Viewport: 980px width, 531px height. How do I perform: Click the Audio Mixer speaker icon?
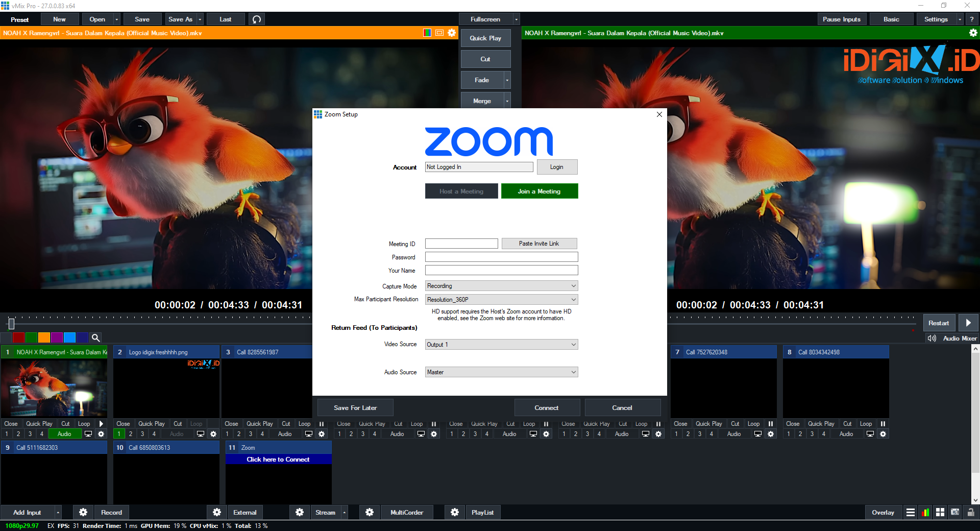(x=932, y=338)
